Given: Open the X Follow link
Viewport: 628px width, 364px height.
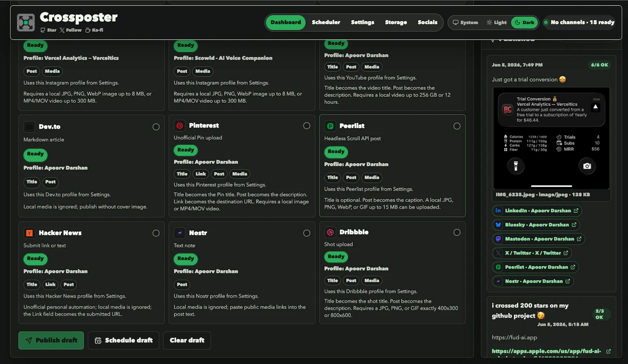Looking at the screenshot, I should click(x=71, y=30).
